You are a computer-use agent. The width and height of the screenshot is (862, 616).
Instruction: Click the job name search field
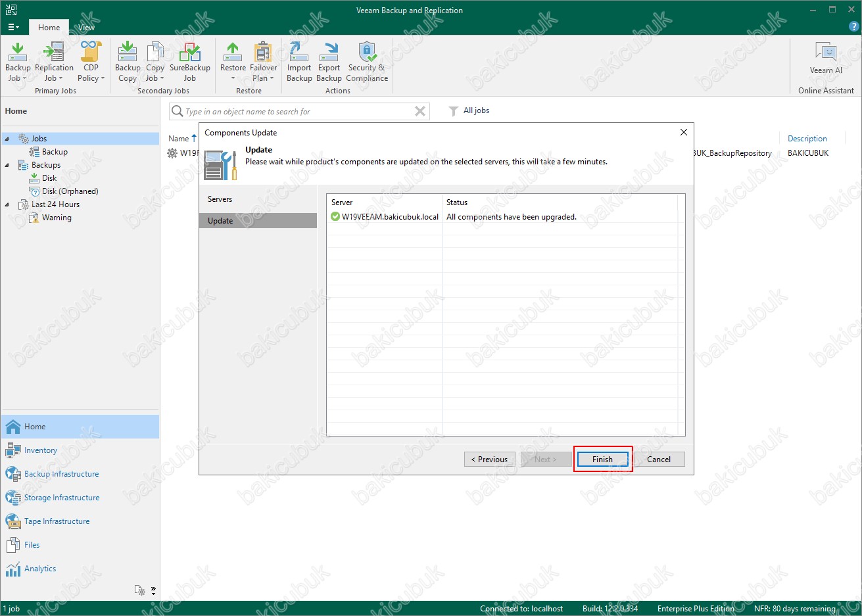point(299,111)
